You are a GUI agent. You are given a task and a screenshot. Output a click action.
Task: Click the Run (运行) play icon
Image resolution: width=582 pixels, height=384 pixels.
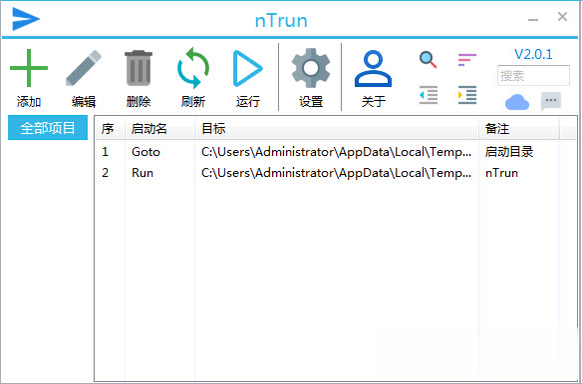247,69
